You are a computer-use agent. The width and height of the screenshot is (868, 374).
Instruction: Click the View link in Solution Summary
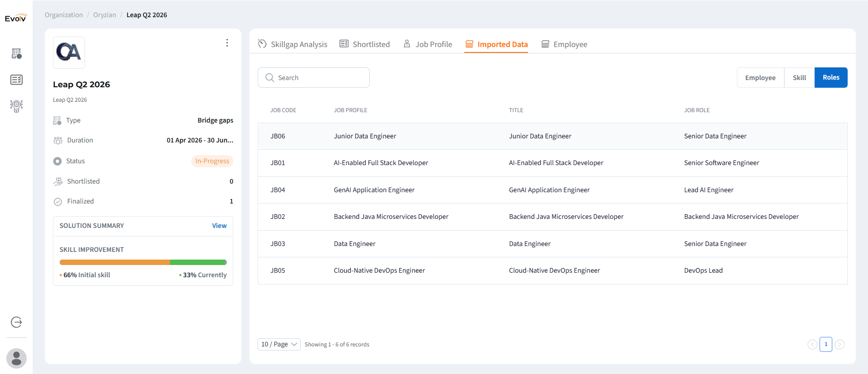coord(219,226)
